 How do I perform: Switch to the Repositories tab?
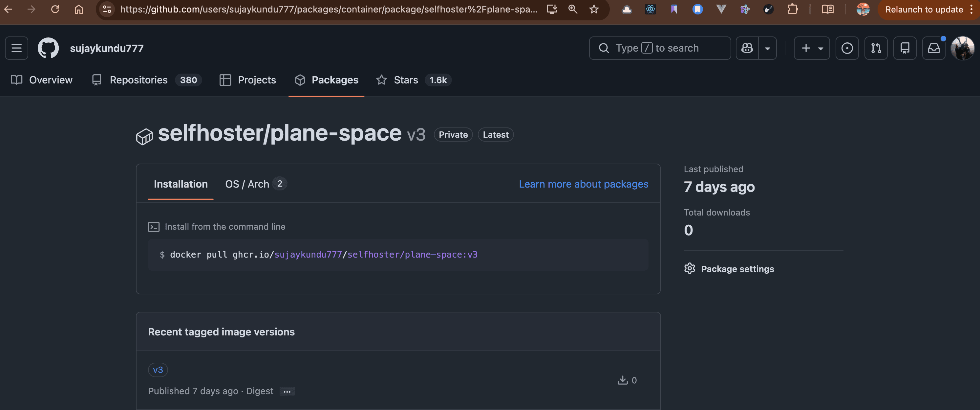point(146,80)
